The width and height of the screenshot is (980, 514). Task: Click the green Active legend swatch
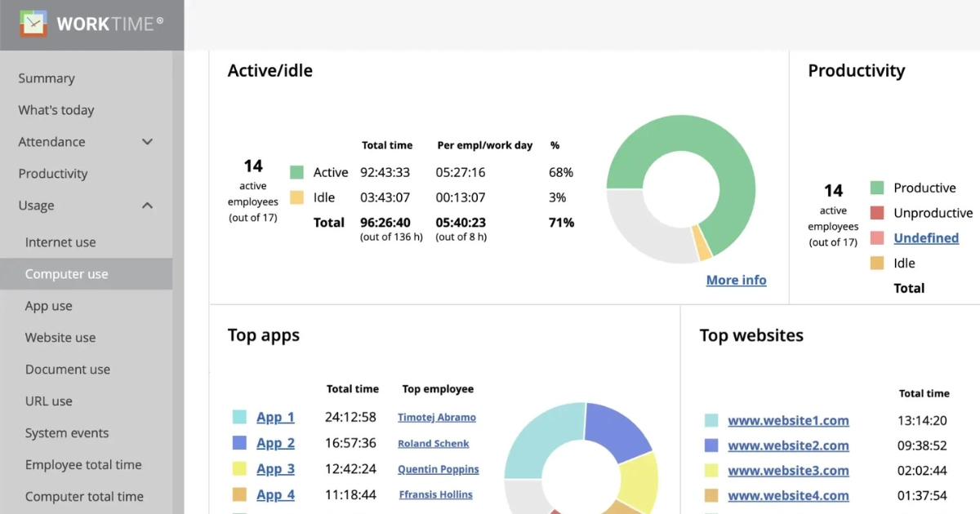point(298,172)
